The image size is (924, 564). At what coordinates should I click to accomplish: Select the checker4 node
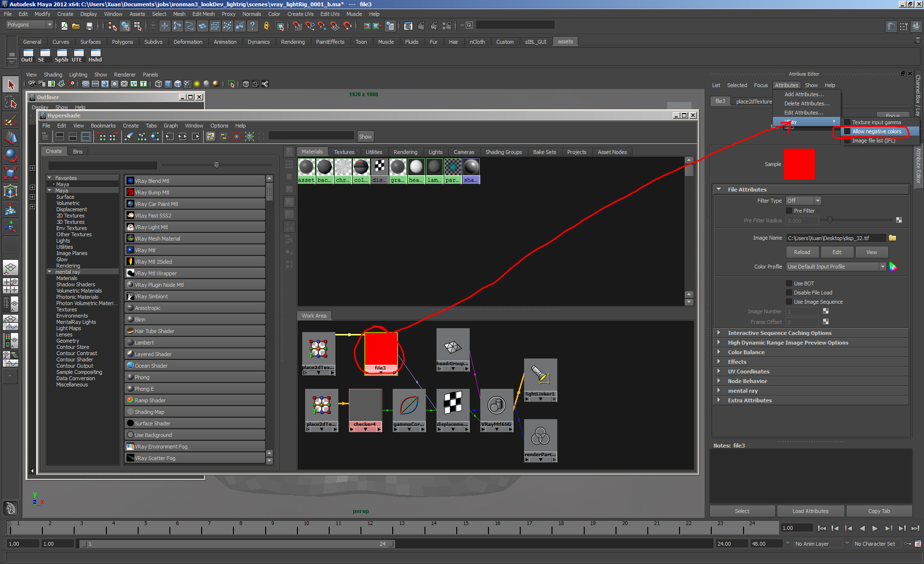coord(365,410)
